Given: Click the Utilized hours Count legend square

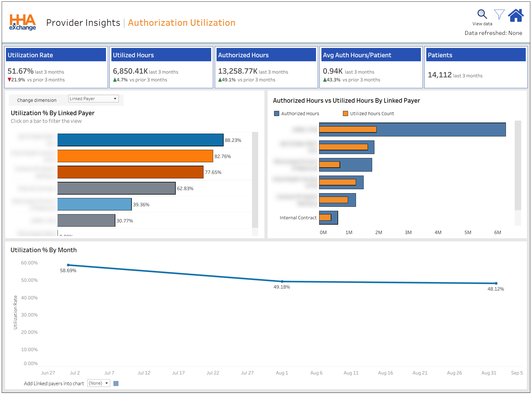Looking at the screenshot, I should [x=345, y=113].
